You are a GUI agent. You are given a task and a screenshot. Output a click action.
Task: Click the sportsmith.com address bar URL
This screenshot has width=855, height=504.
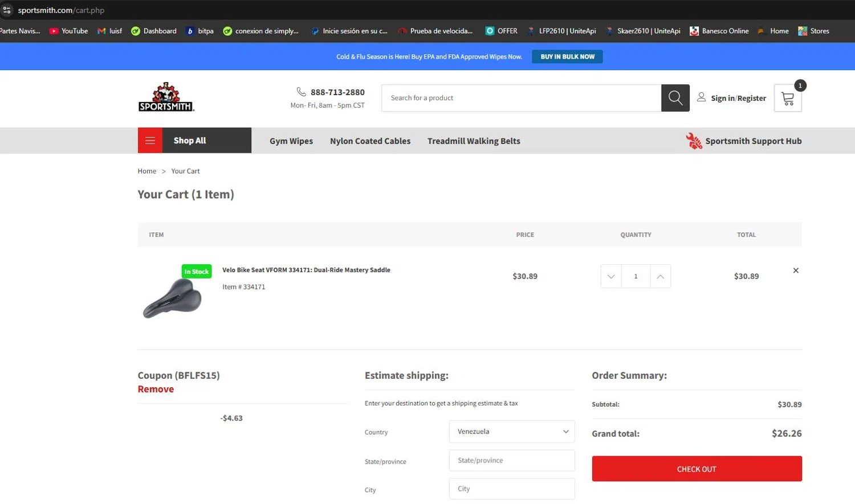tap(61, 10)
